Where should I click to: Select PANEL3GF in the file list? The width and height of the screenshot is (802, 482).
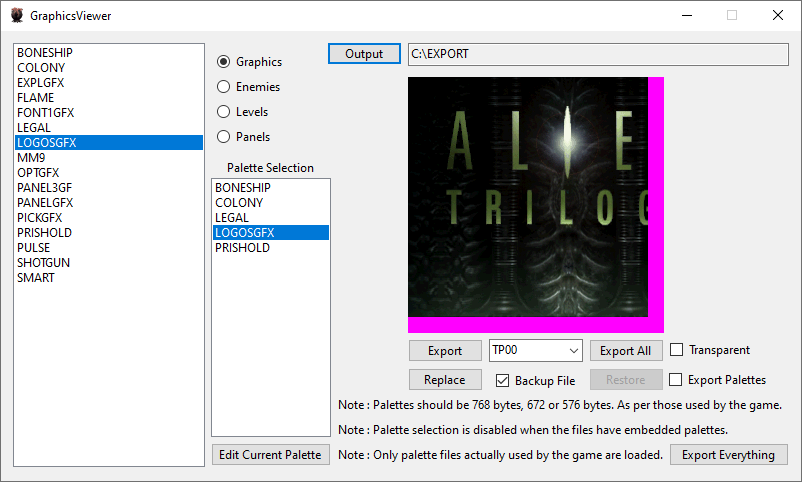coord(109,188)
